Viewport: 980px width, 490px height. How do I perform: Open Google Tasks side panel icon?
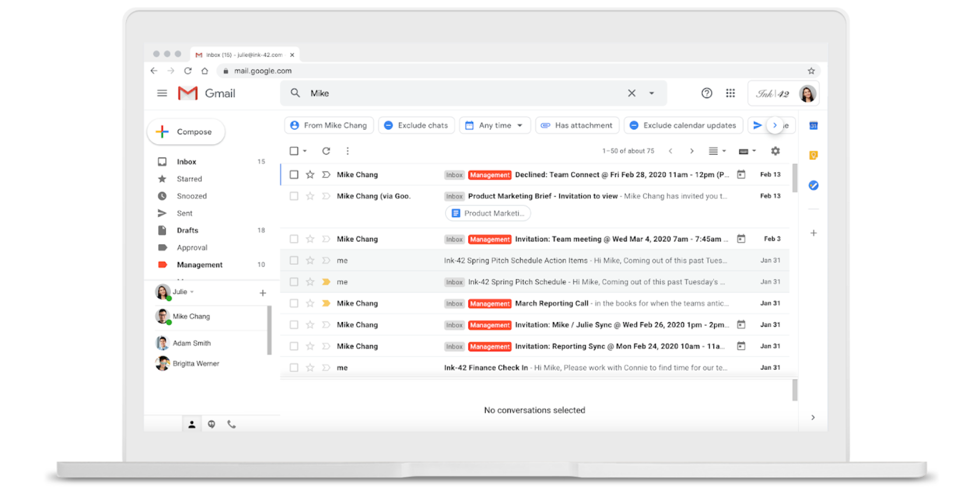pos(813,185)
